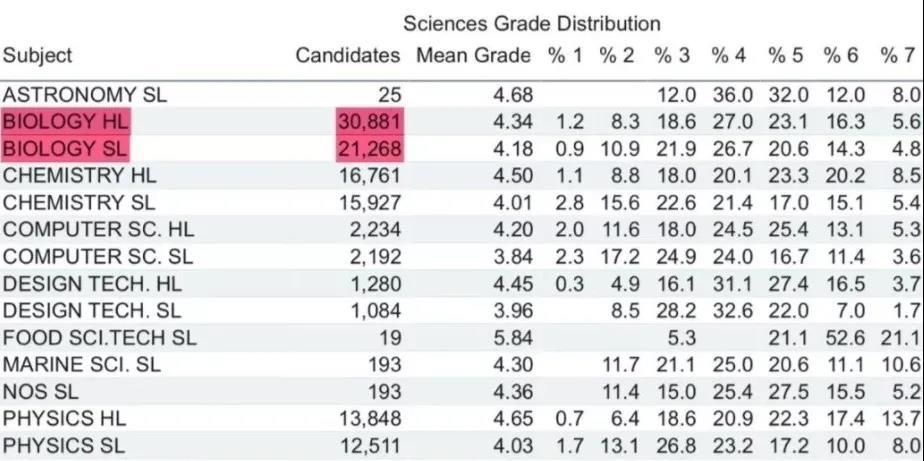The image size is (924, 461).
Task: Click the CHEMISTRY HL subject name
Action: 80,176
